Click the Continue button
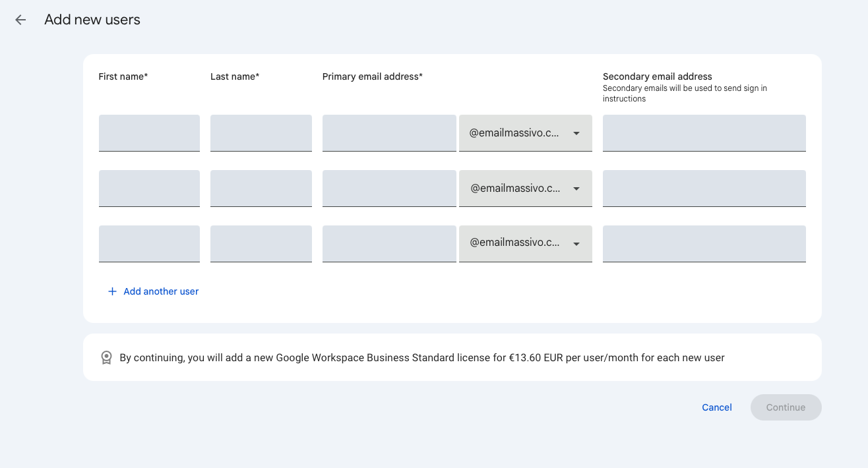 [x=786, y=407]
